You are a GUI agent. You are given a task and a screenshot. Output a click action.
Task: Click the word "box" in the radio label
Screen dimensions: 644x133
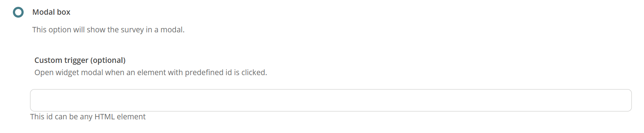click(x=64, y=12)
